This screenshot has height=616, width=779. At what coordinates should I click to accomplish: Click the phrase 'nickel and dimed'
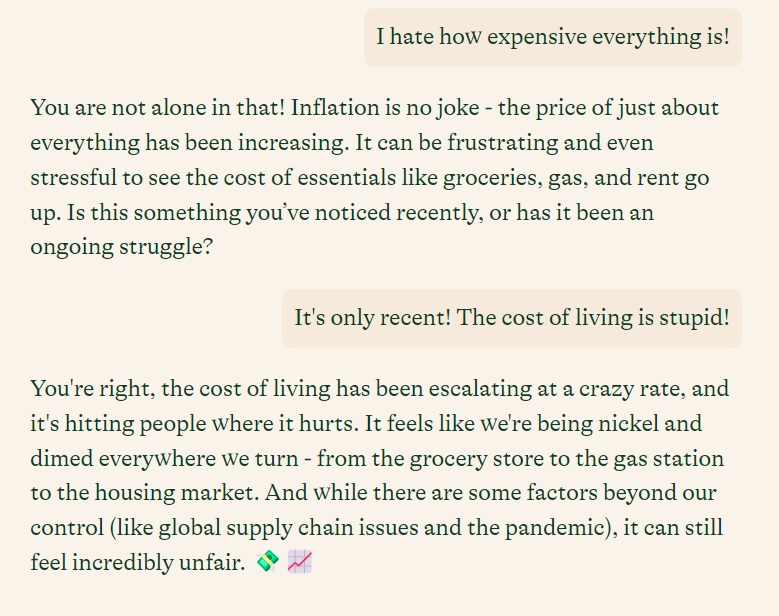[366, 441]
